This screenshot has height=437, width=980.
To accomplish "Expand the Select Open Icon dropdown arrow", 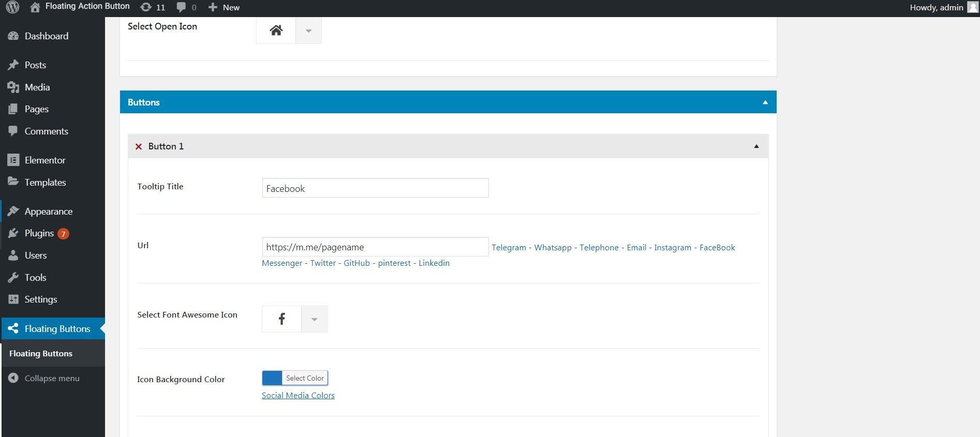I will point(308,31).
